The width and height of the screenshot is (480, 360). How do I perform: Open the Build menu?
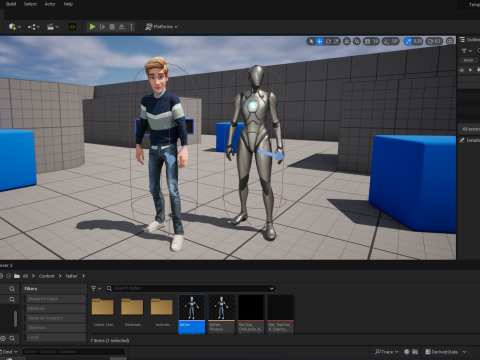(11, 4)
